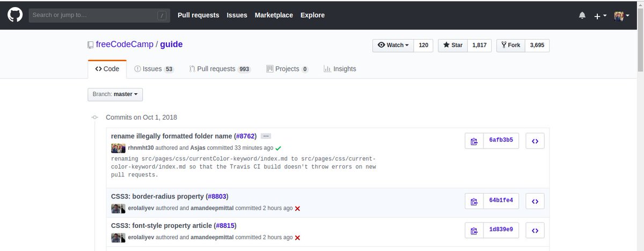
Task: Focus the Search or jump to field
Action: click(98, 15)
